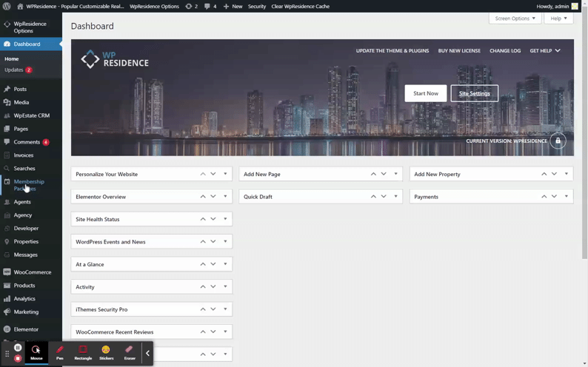Image resolution: width=588 pixels, height=367 pixels.
Task: Select the Rectangle annotation tool
Action: pos(83,352)
